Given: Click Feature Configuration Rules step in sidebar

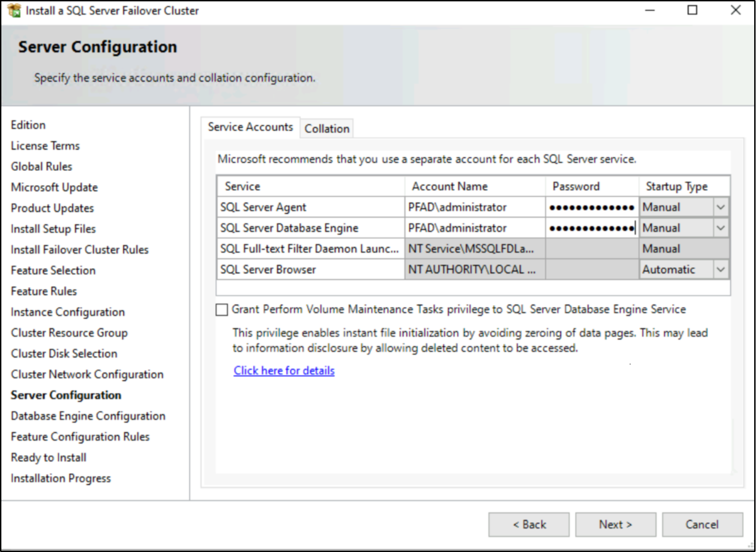Looking at the screenshot, I should pyautogui.click(x=80, y=437).
